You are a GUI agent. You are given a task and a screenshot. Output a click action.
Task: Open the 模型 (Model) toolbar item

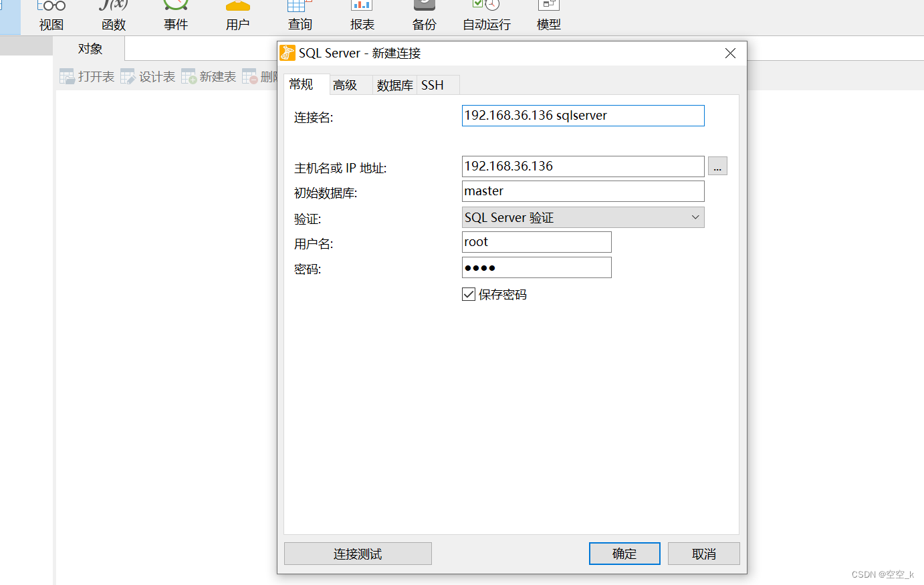(x=548, y=16)
